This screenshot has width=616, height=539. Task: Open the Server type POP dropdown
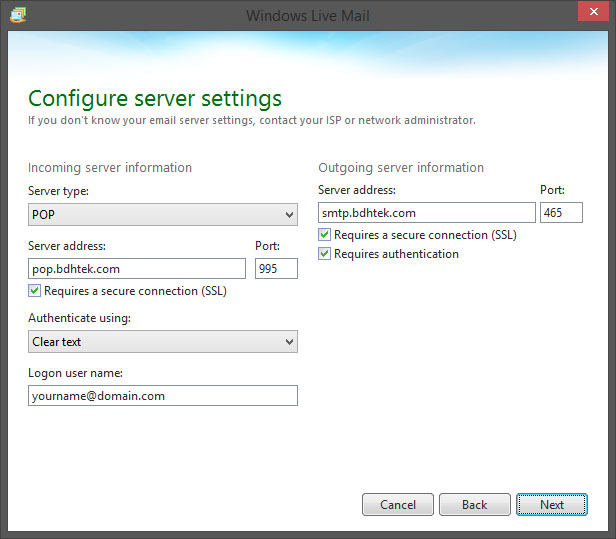pyautogui.click(x=163, y=215)
